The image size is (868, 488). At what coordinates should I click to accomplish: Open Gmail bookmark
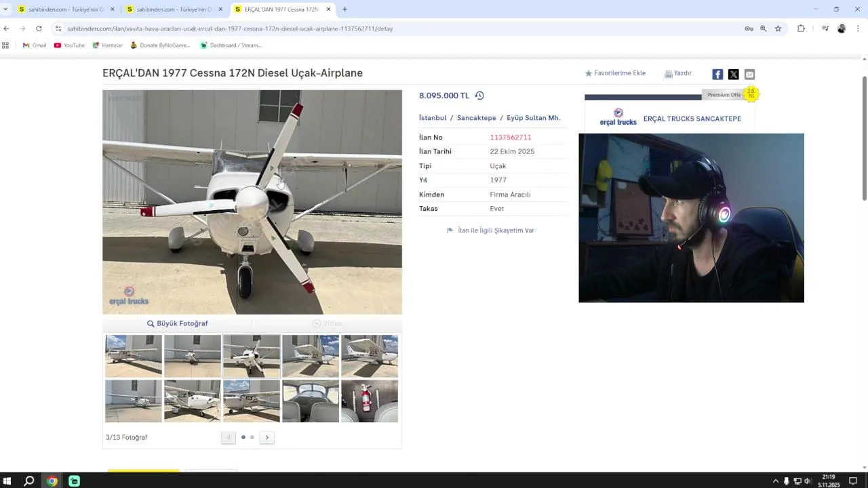tap(35, 45)
